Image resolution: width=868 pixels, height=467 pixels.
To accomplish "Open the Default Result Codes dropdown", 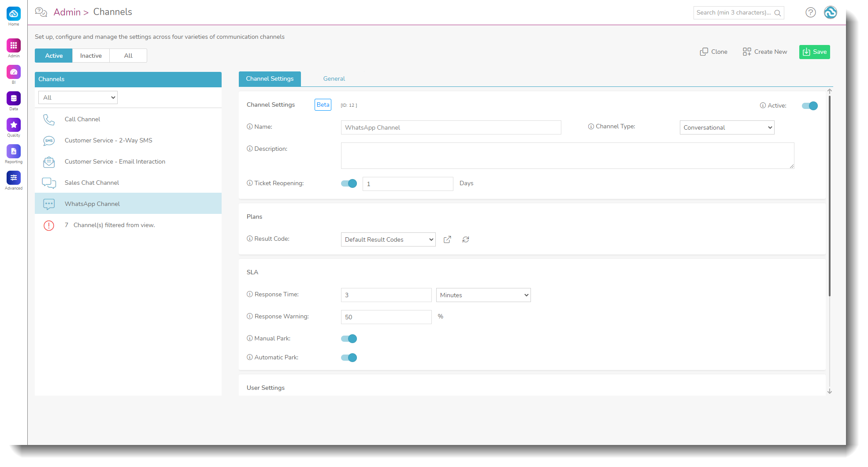I will coord(388,239).
